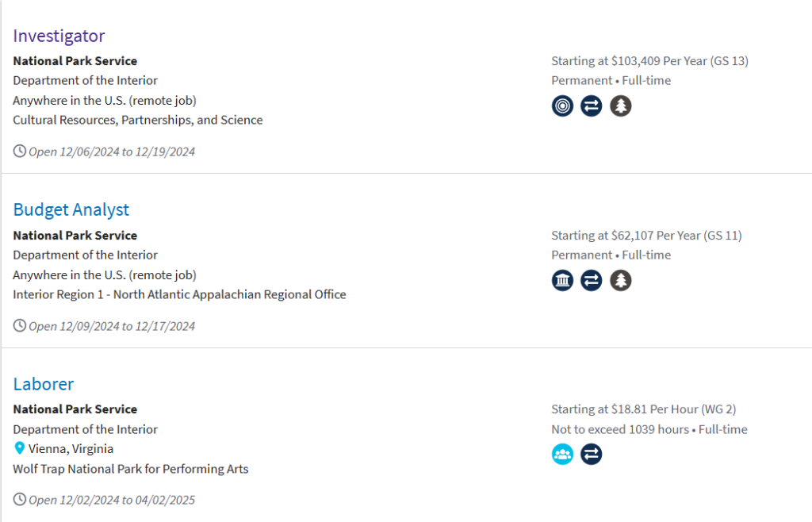The width and height of the screenshot is (812, 522).
Task: Click the transfer arrows icon on Investigator listing
Action: [x=592, y=106]
